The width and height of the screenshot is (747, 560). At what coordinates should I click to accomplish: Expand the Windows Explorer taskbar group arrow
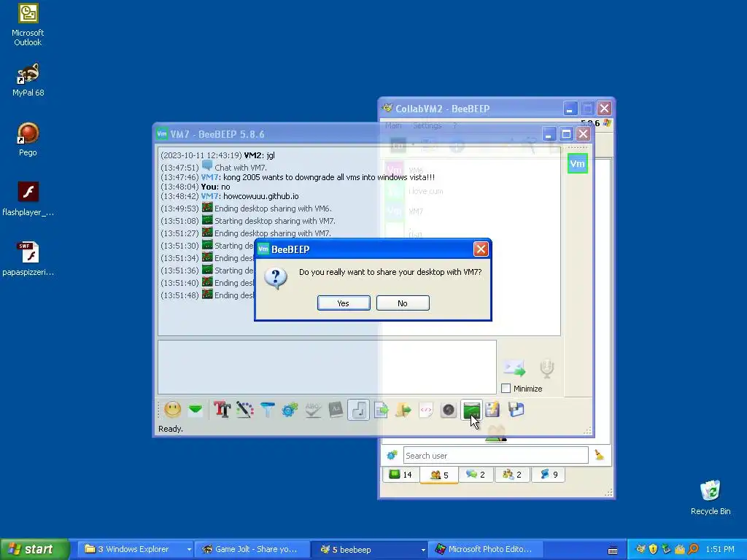tap(189, 550)
